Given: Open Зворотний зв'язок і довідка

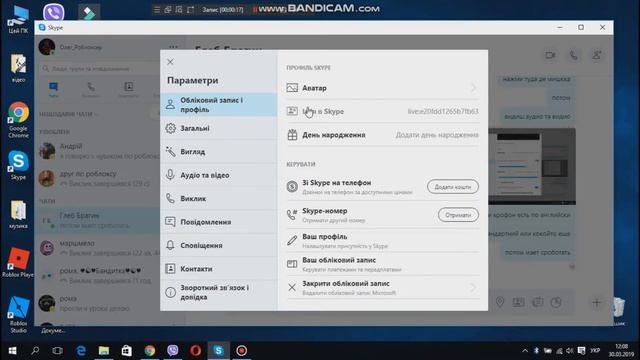Looking at the screenshot, I should click(x=219, y=292).
